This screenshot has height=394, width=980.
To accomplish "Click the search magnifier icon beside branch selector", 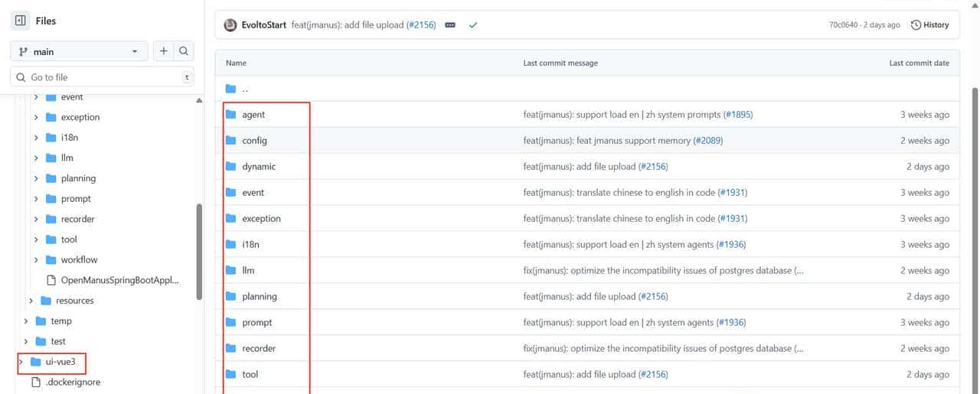I will point(184,51).
